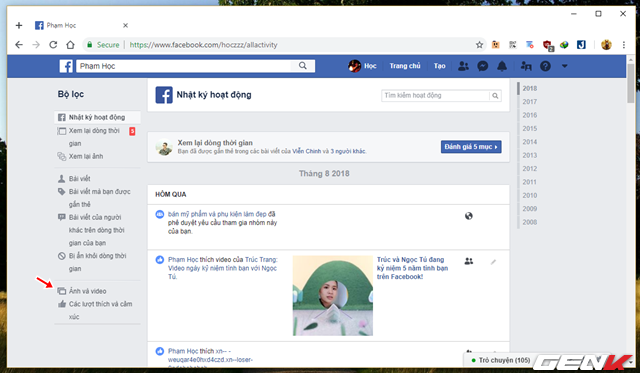Screen dimensions: 640x373
Task: Click the Secure padlock in address bar
Action: click(x=90, y=44)
